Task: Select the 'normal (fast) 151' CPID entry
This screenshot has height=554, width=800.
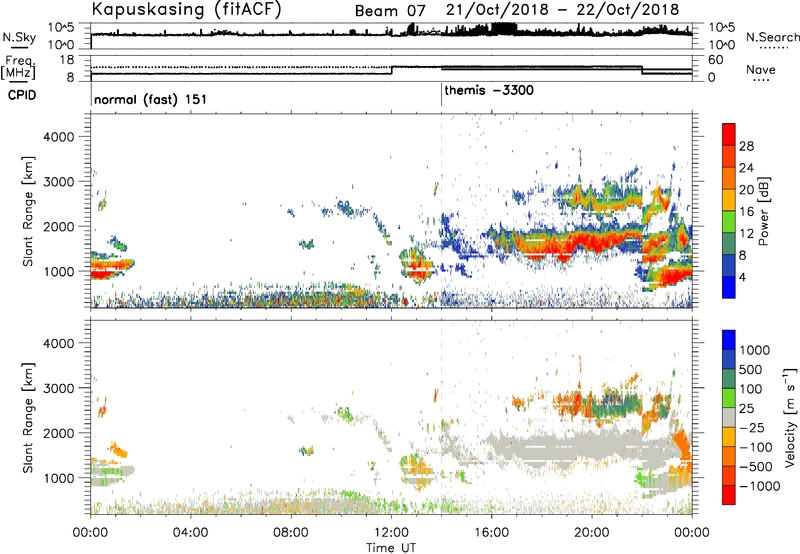Action: pyautogui.click(x=151, y=99)
